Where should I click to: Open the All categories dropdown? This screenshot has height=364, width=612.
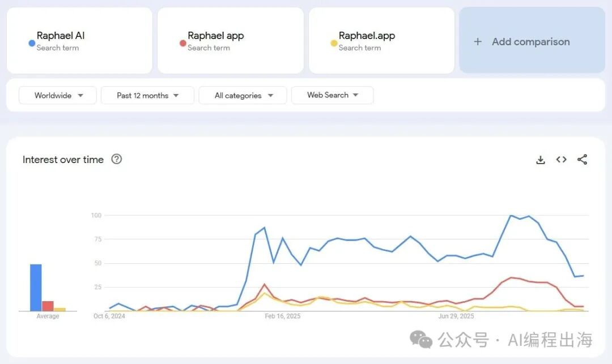(243, 95)
